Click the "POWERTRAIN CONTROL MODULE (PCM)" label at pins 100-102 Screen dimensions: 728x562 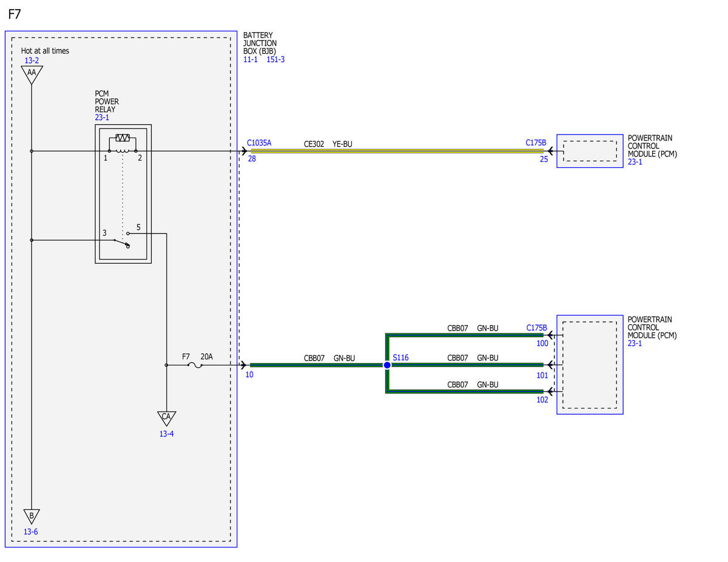pos(652,327)
